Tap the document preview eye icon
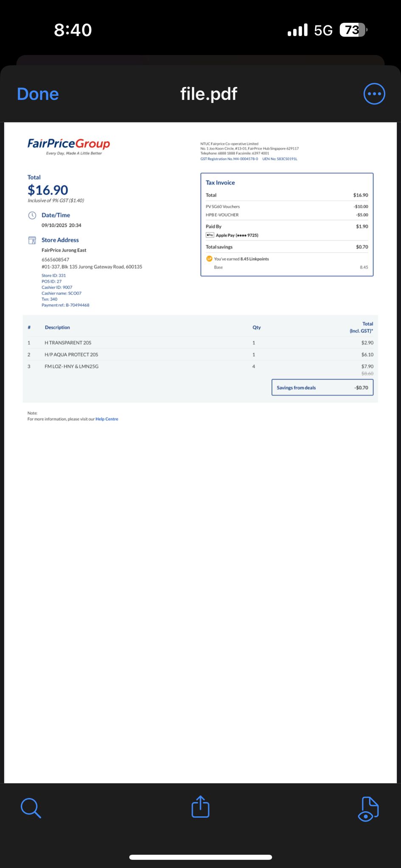This screenshot has height=868, width=401. pyautogui.click(x=368, y=809)
